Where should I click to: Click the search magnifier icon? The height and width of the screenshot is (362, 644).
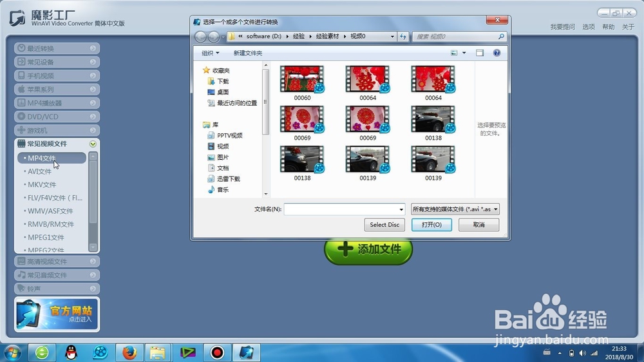coord(501,37)
